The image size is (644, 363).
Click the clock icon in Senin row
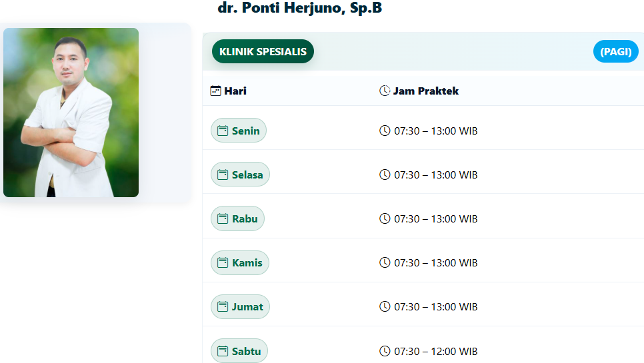(385, 131)
